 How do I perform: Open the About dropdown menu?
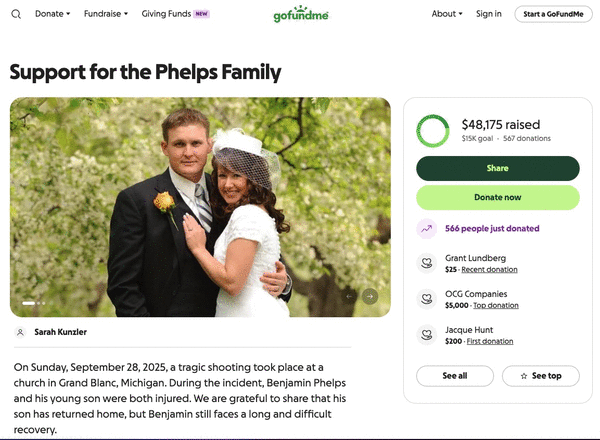(447, 14)
